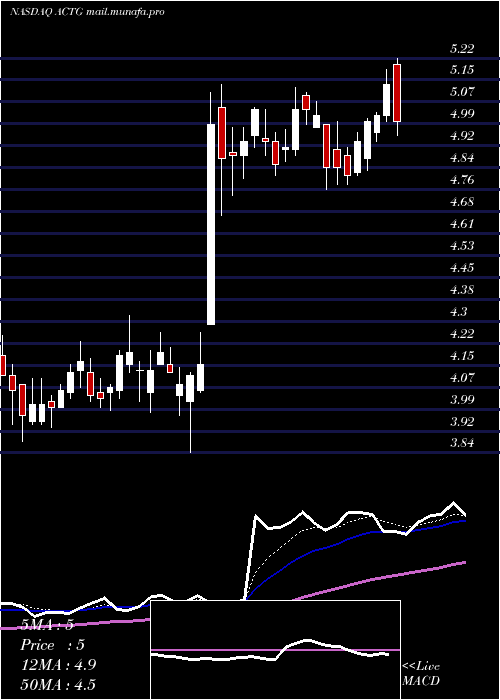
Task: Click the 3.99 price axis label
Action: click(x=462, y=400)
